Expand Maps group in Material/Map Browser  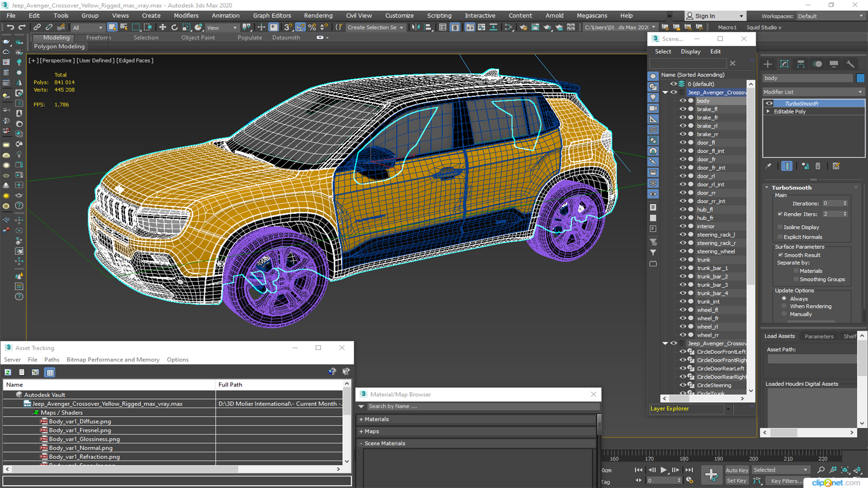361,432
